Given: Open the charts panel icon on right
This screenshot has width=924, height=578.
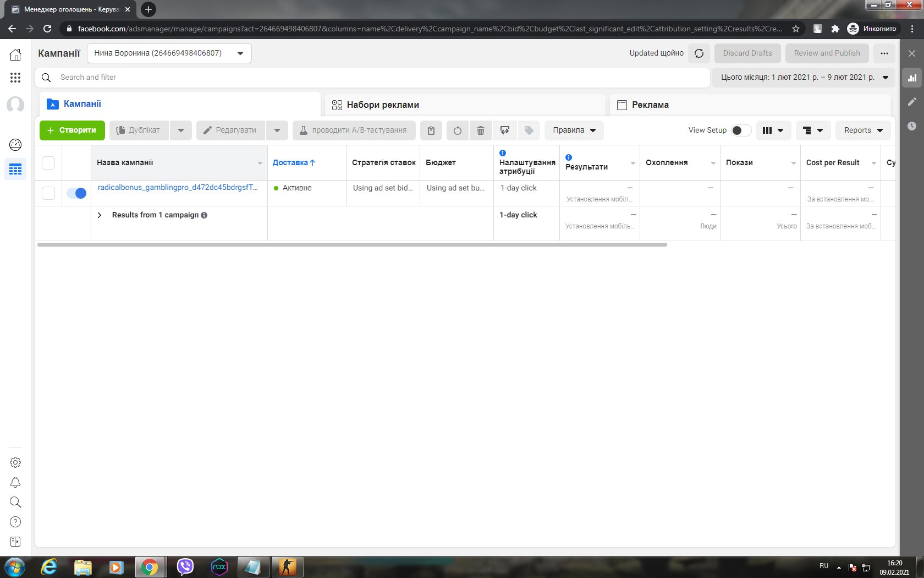Looking at the screenshot, I should click(x=912, y=78).
